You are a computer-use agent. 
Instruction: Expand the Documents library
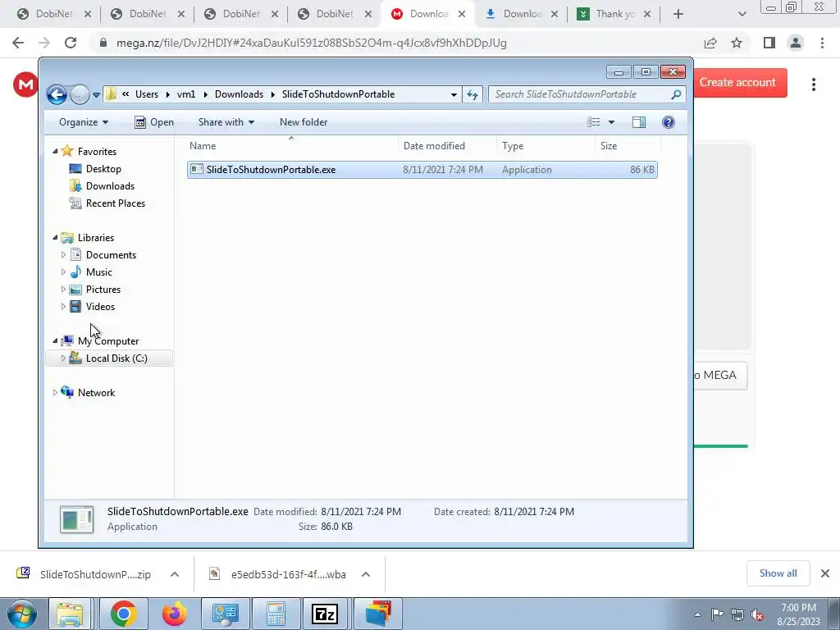pos(63,255)
